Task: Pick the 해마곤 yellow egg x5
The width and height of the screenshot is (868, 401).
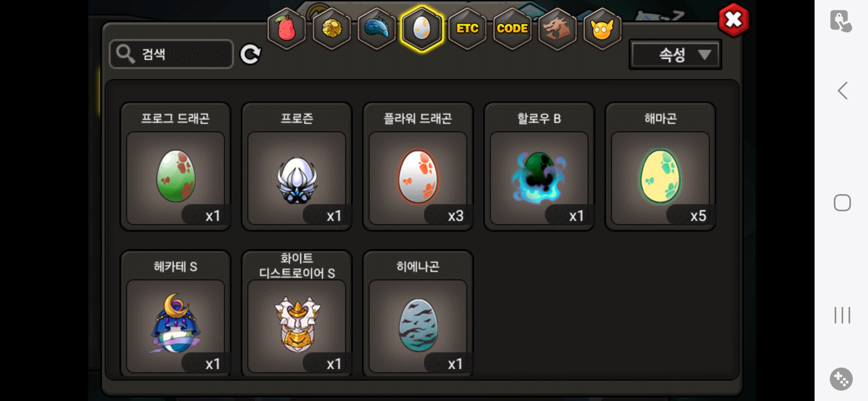Action: [x=660, y=166]
